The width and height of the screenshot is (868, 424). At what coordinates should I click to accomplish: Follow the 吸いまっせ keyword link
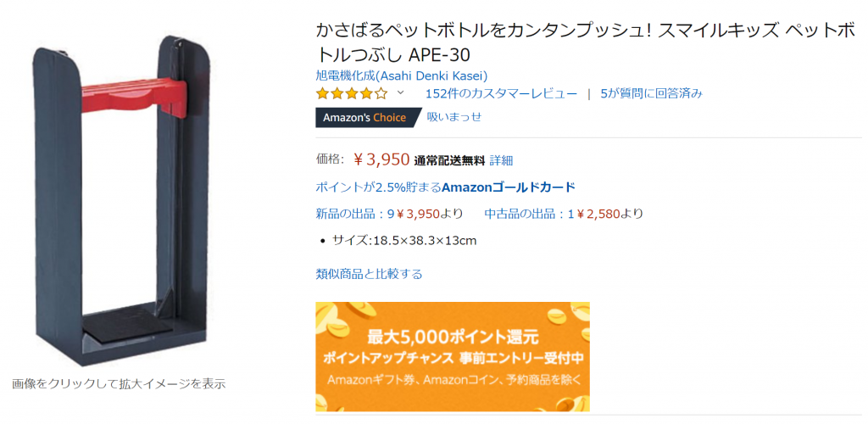pyautogui.click(x=454, y=117)
